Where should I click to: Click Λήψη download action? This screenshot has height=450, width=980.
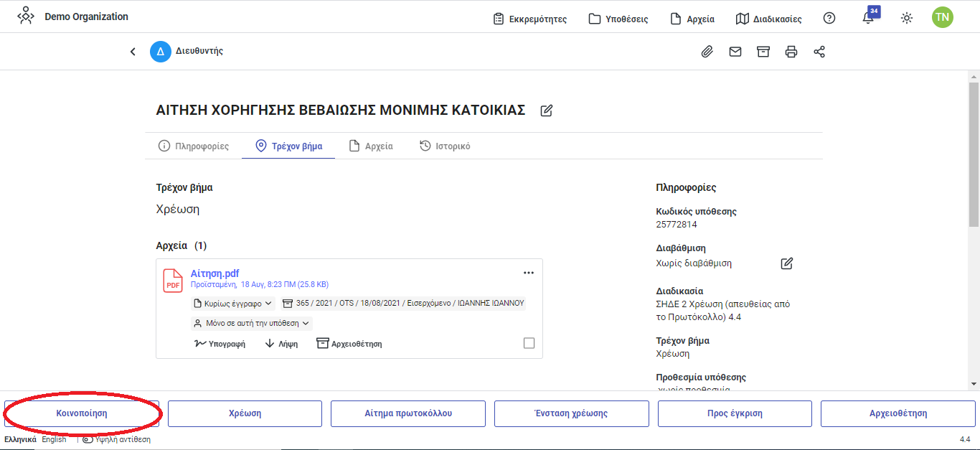[x=281, y=344]
